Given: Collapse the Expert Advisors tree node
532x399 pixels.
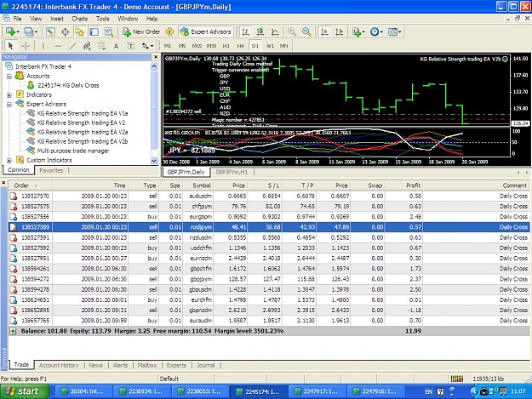Looking at the screenshot, I should pyautogui.click(x=9, y=105).
